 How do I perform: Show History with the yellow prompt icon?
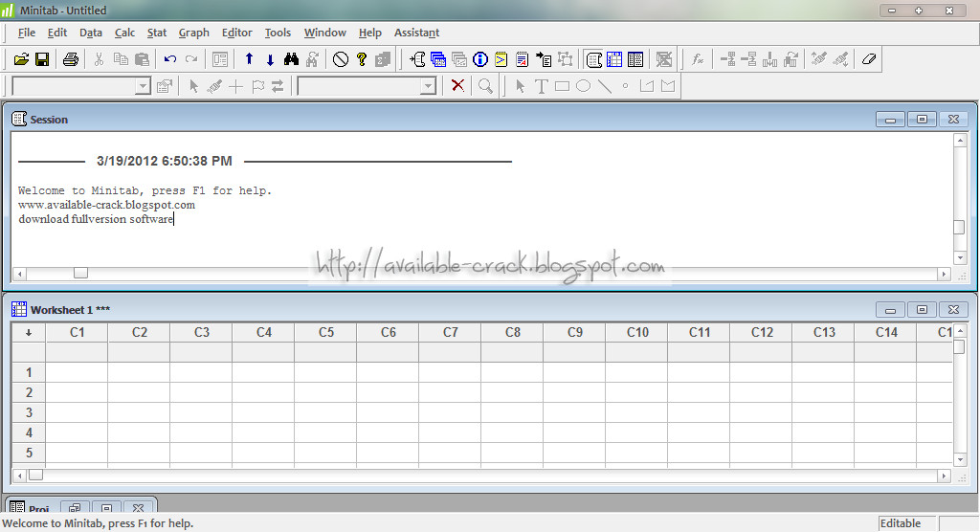pos(501,59)
